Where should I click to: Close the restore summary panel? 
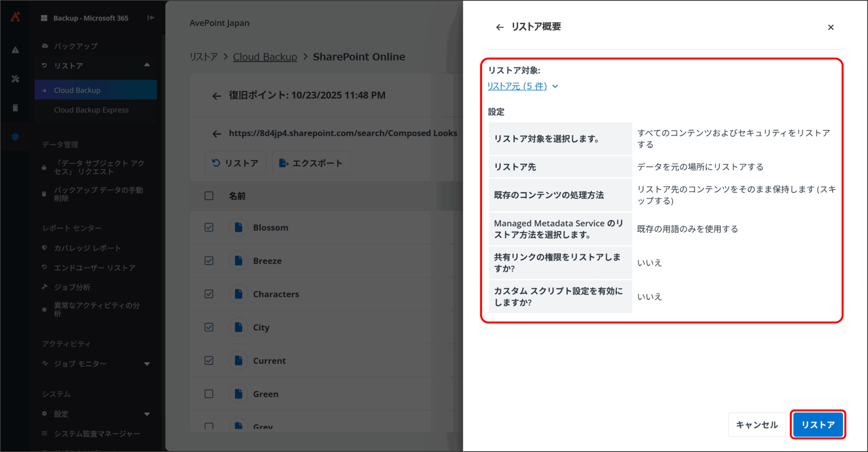(830, 27)
